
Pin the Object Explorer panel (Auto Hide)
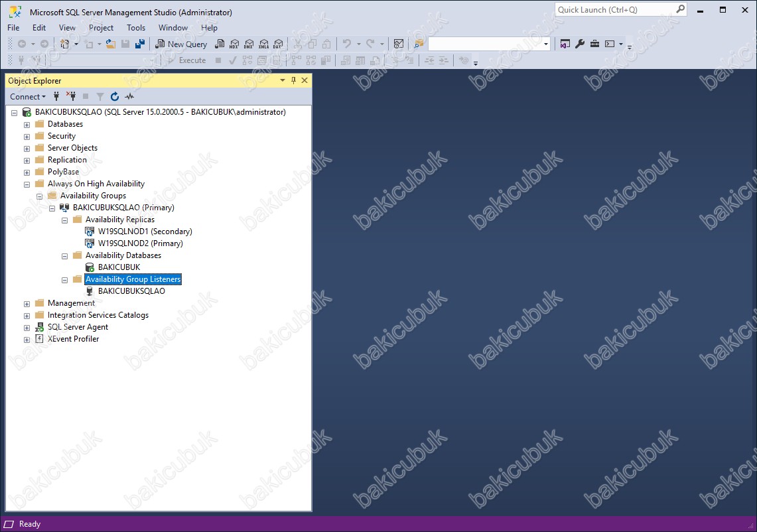[x=293, y=81]
